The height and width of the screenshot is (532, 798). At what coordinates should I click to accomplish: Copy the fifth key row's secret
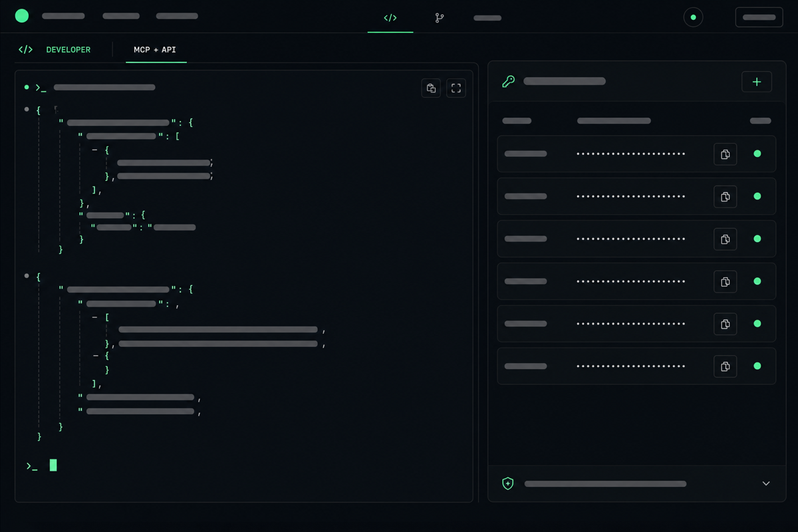[x=726, y=324]
